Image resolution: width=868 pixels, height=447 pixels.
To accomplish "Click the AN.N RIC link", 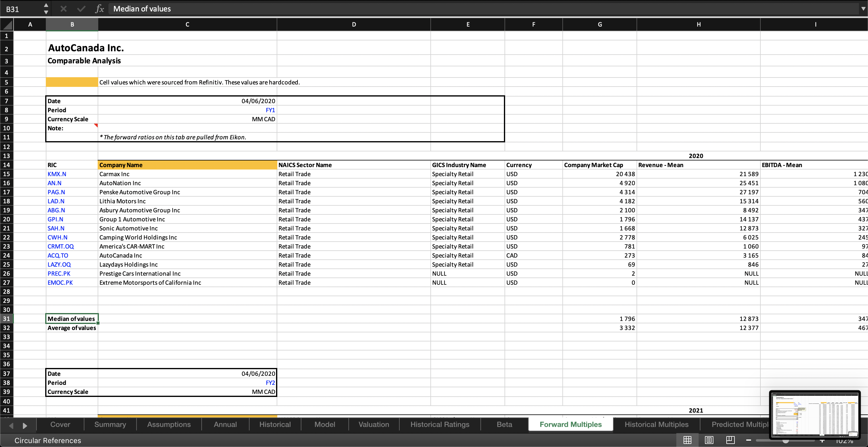I will [x=54, y=183].
